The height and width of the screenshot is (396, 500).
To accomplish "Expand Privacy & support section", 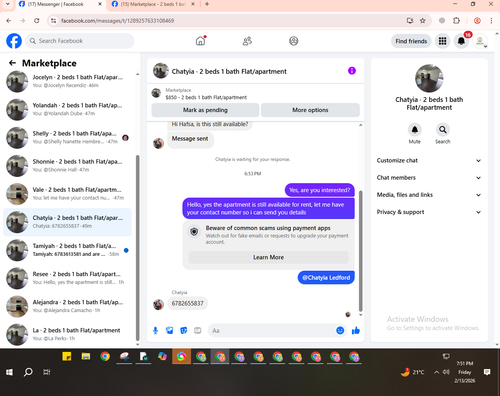I will click(x=429, y=212).
